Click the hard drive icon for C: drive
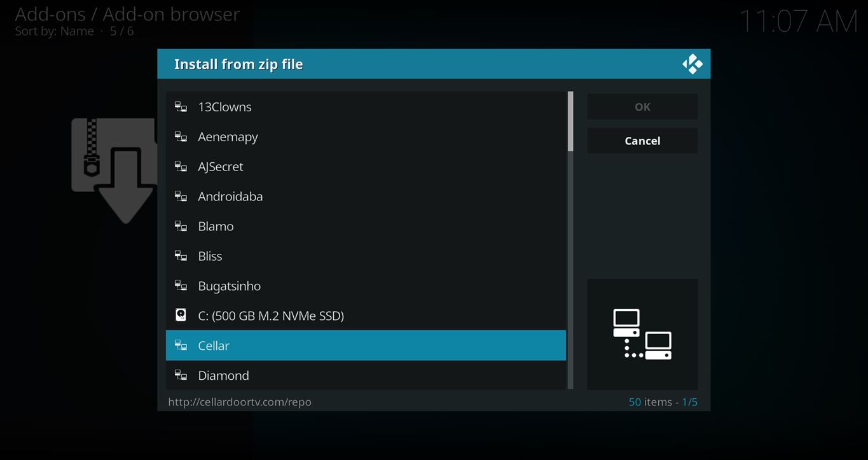The image size is (868, 460). [181, 316]
